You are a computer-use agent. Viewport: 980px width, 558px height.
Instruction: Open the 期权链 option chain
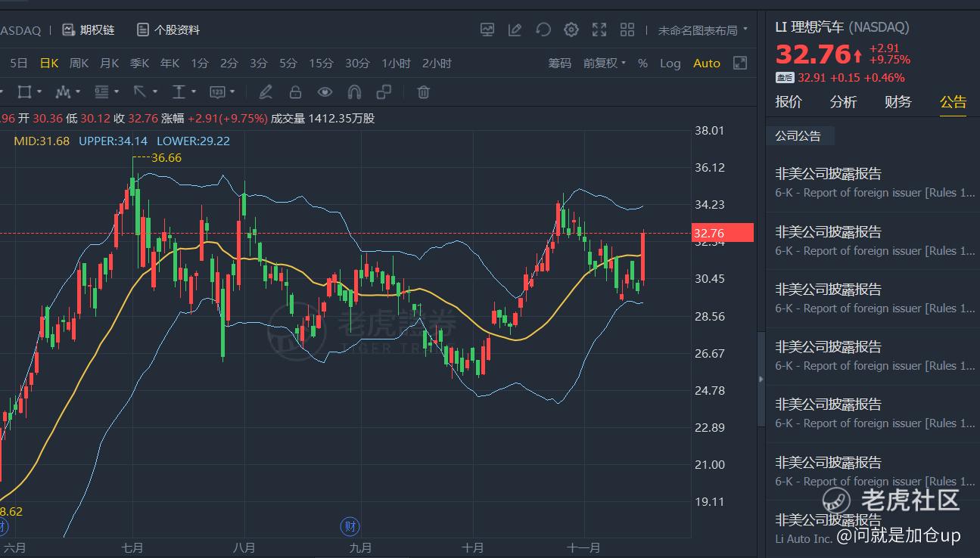pyautogui.click(x=89, y=30)
